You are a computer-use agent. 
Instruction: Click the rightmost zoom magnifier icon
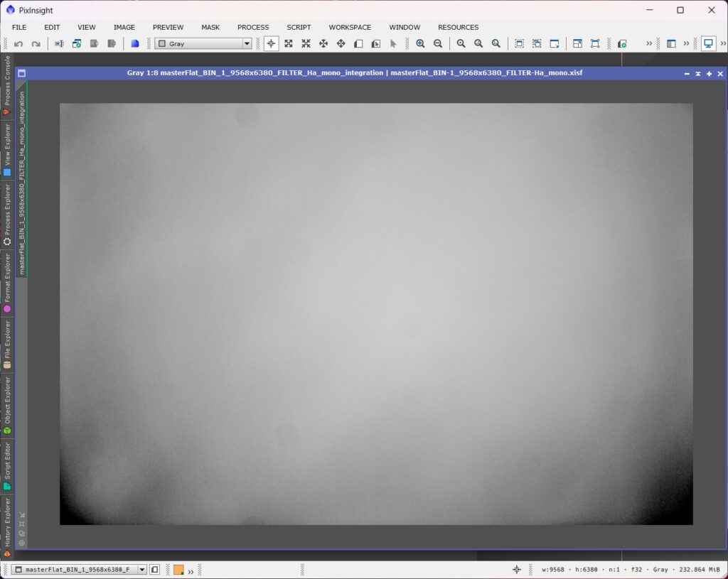coord(496,43)
